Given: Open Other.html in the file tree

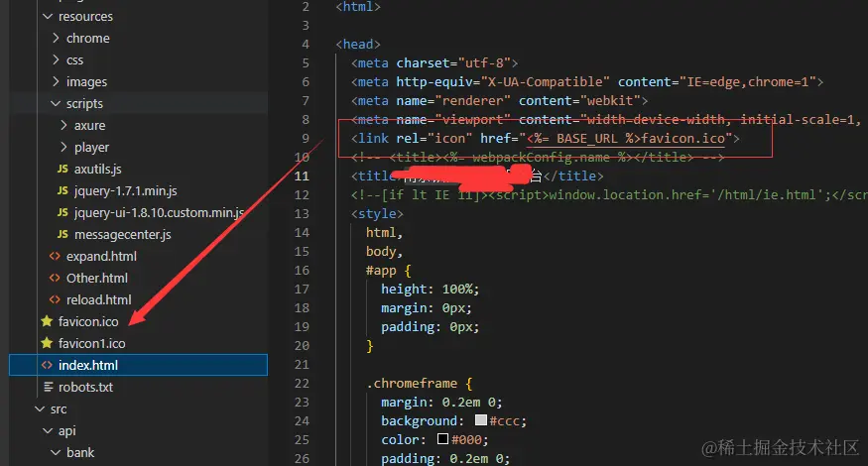Looking at the screenshot, I should click(97, 278).
